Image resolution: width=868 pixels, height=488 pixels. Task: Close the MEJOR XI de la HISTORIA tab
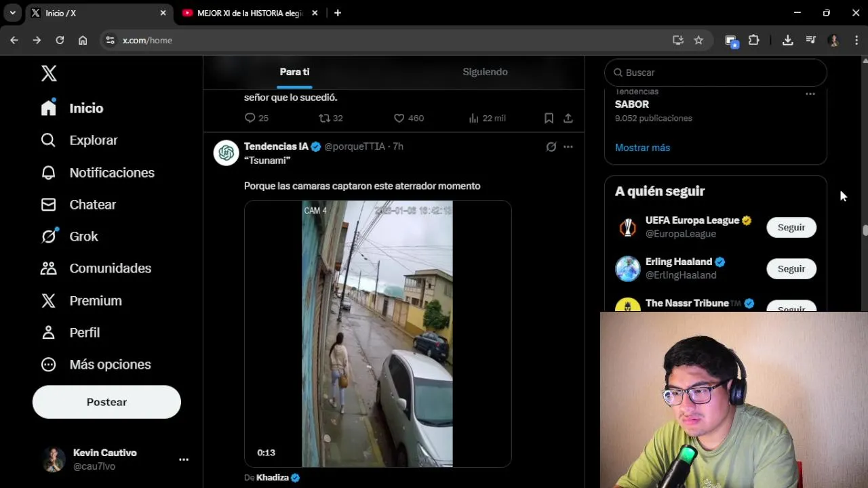click(315, 13)
